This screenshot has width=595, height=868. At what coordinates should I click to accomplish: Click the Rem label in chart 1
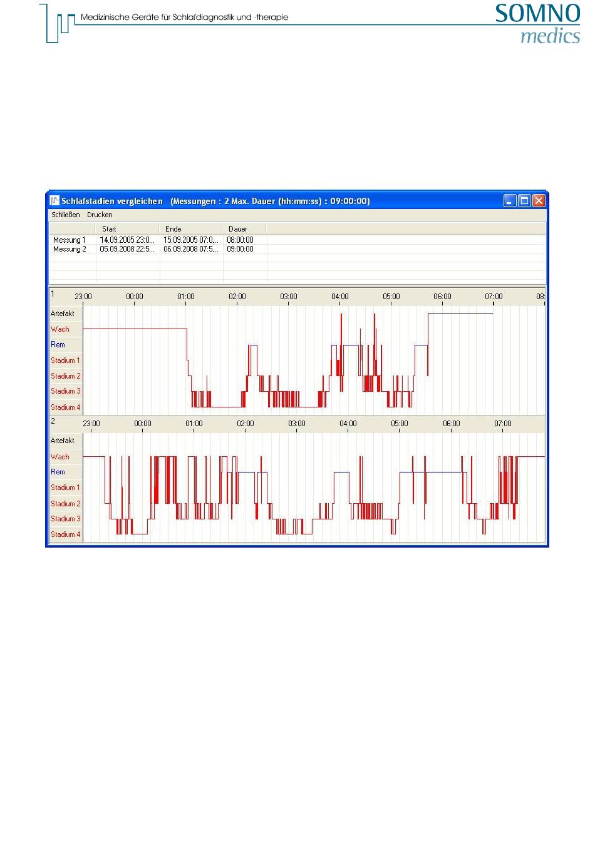(58, 345)
